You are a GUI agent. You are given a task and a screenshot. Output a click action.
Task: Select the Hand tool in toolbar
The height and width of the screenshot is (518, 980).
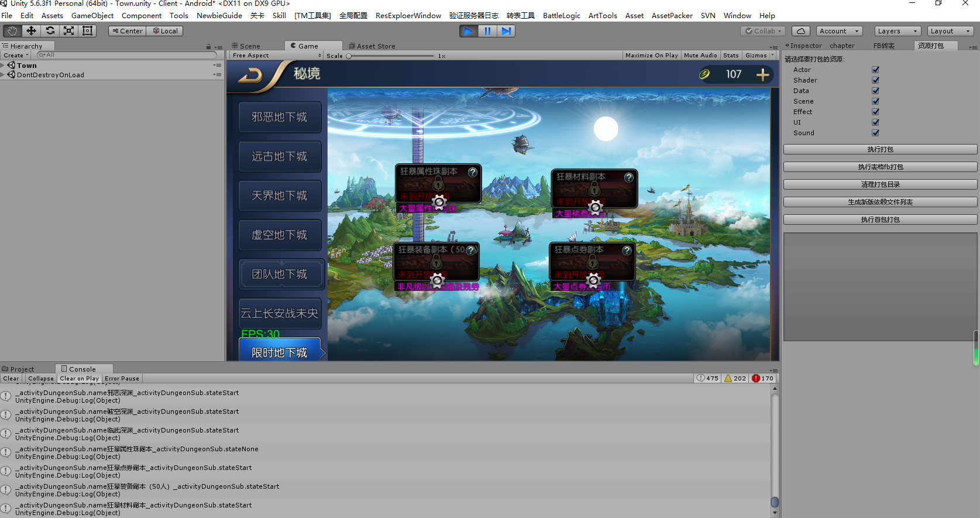12,31
